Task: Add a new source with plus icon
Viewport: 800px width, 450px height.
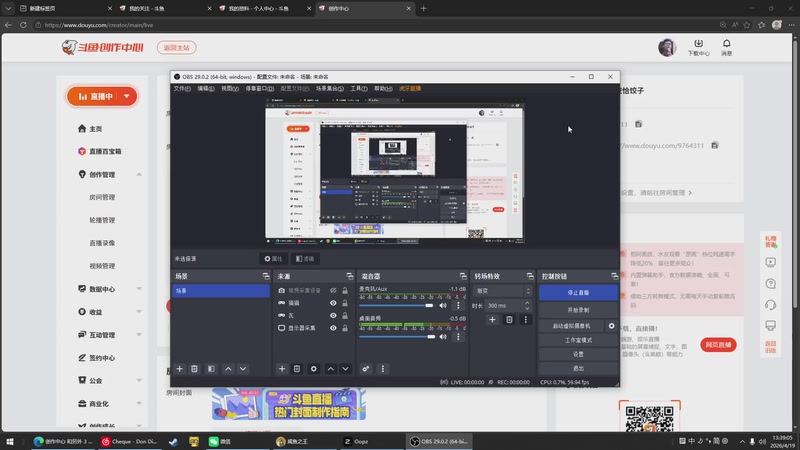Action: (282, 369)
